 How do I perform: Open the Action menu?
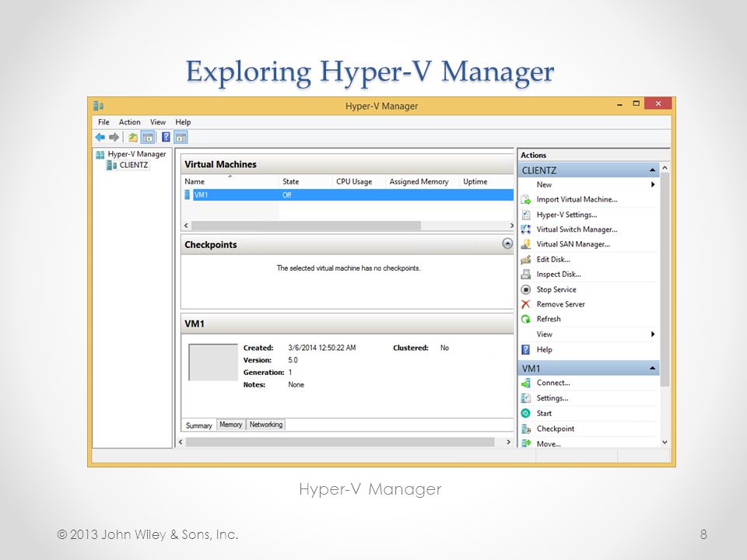point(130,122)
